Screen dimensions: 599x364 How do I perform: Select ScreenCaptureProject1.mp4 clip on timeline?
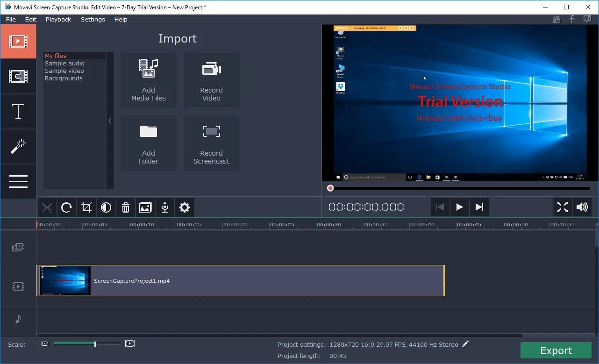(241, 281)
